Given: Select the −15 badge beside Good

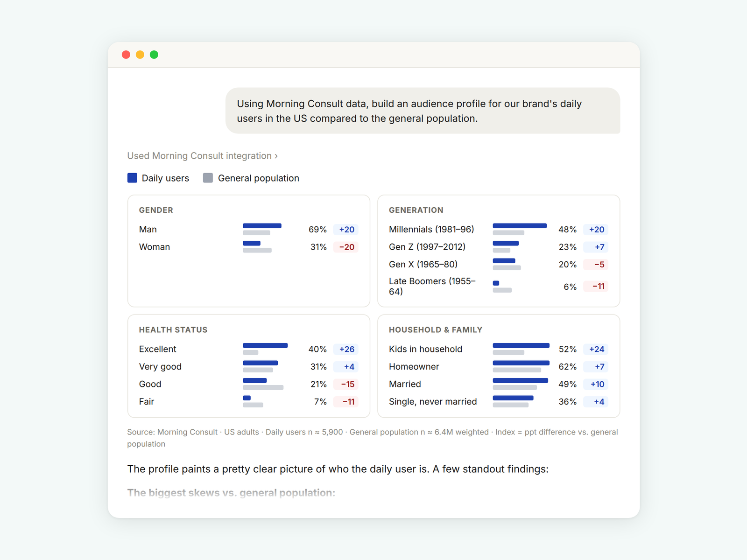Looking at the screenshot, I should coord(346,384).
